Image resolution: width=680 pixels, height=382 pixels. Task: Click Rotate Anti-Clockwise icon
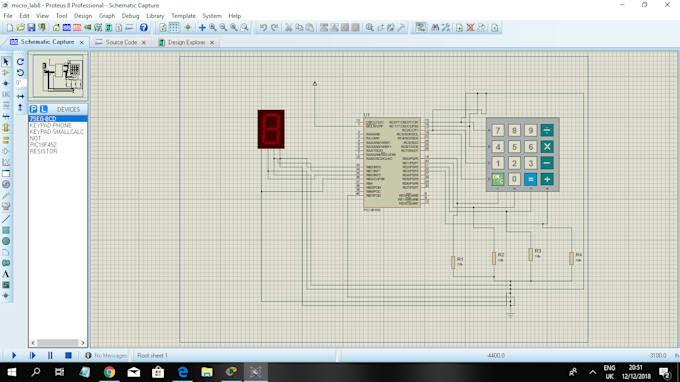pos(20,72)
